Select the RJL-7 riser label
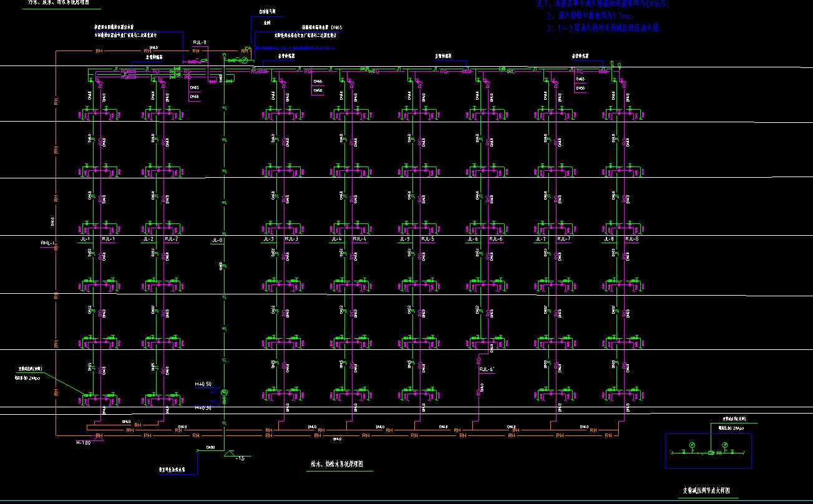 point(563,239)
